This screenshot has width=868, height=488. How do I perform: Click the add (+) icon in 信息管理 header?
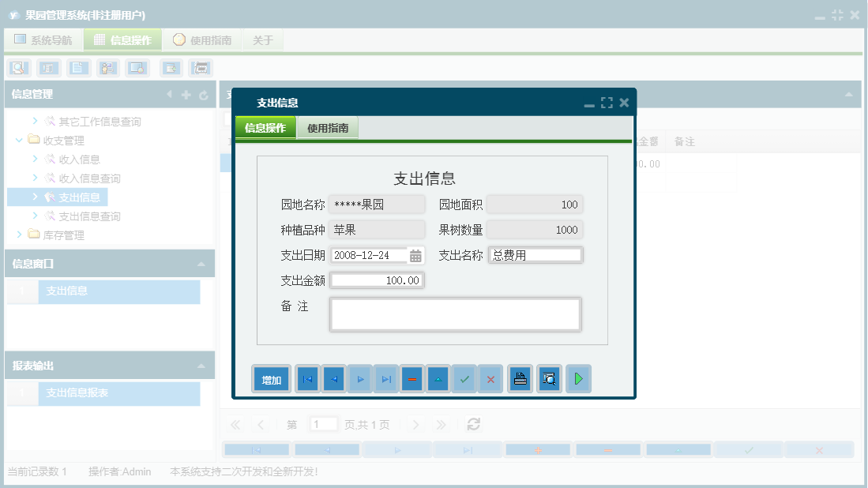pyautogui.click(x=185, y=96)
